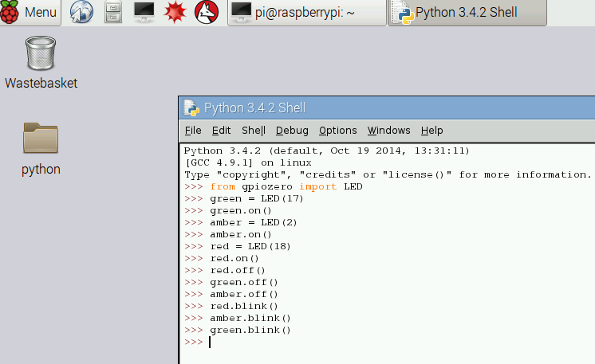Expand the Options menu
Viewport: 595px width, 364px height.
pyautogui.click(x=337, y=131)
